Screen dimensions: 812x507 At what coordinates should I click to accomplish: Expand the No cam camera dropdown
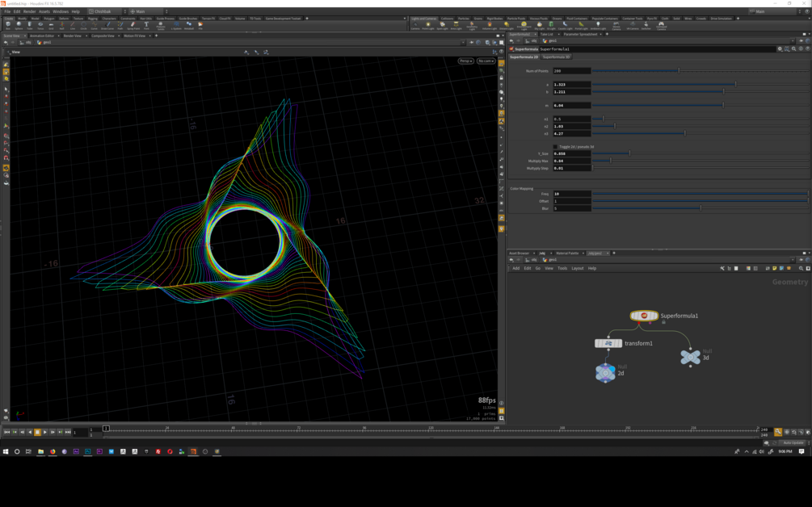point(486,61)
